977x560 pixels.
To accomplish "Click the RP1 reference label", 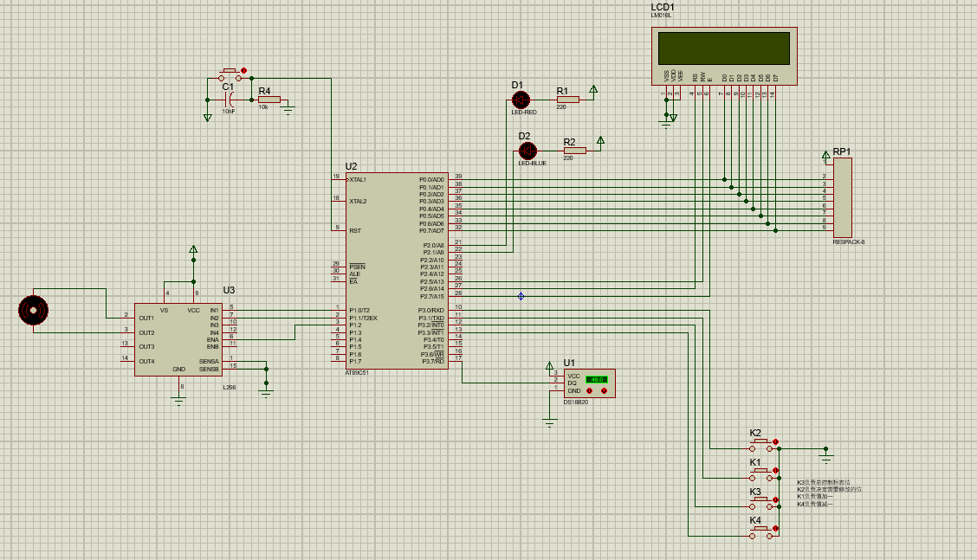I will pyautogui.click(x=842, y=151).
